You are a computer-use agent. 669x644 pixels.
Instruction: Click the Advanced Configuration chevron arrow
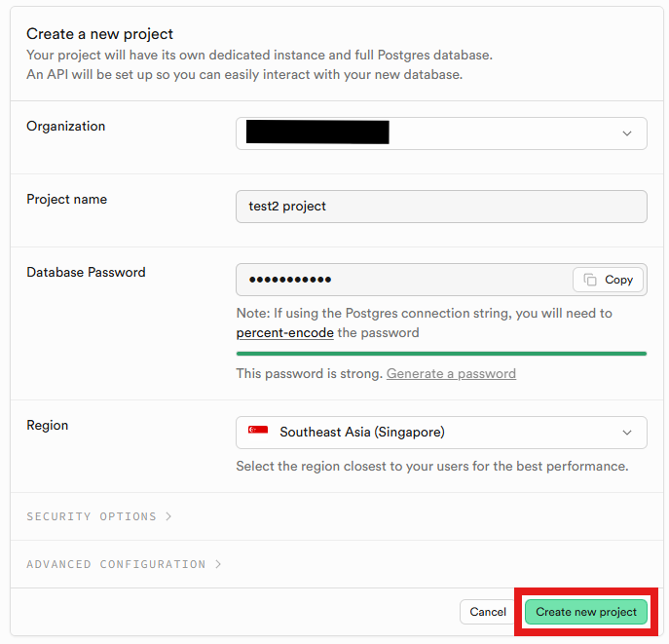218,564
